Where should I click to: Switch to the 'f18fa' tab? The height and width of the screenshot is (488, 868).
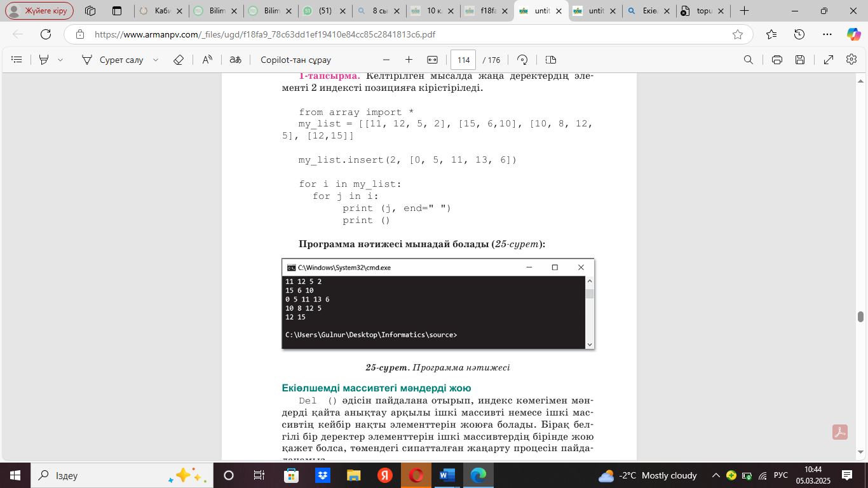pos(488,11)
